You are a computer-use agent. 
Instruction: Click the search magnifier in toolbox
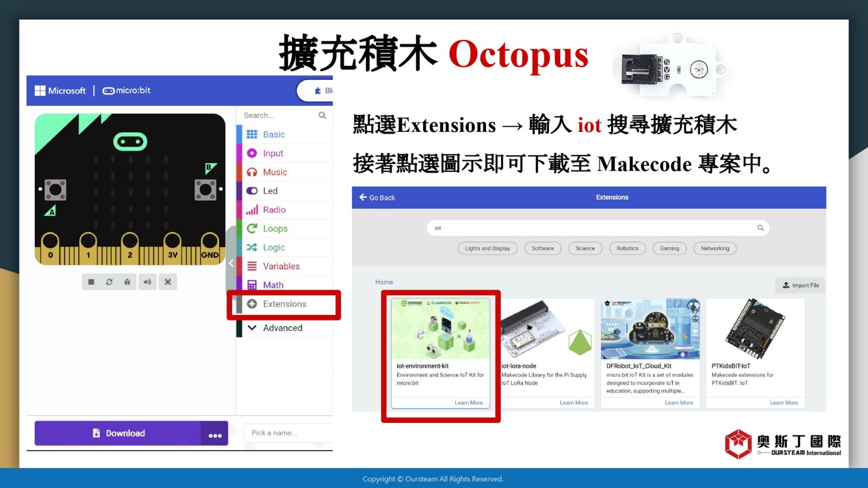click(322, 115)
